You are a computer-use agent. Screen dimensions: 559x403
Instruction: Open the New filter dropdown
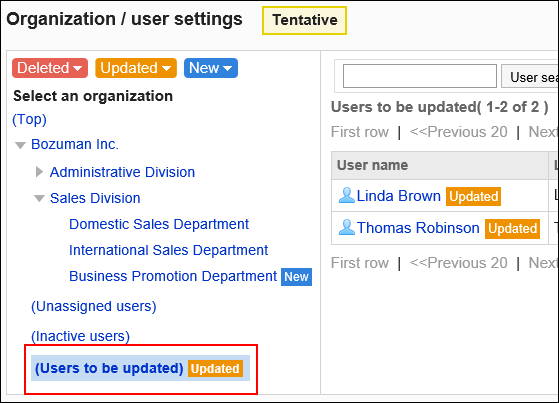pos(211,68)
